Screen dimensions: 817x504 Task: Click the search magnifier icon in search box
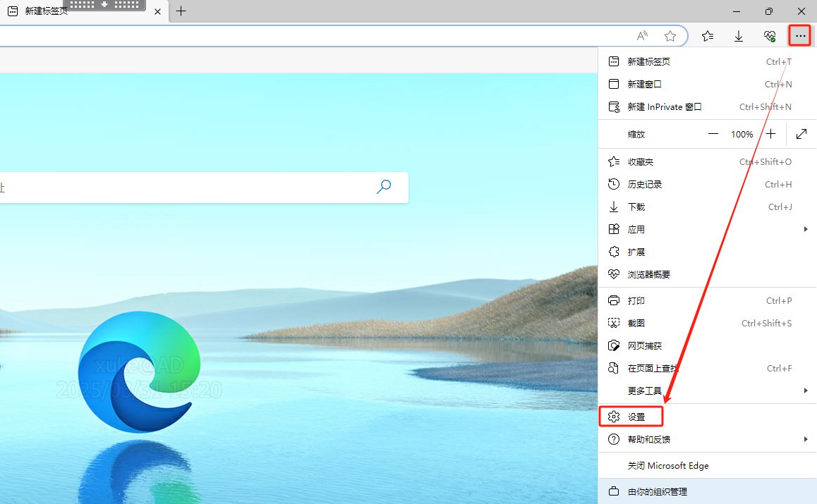[x=384, y=187]
